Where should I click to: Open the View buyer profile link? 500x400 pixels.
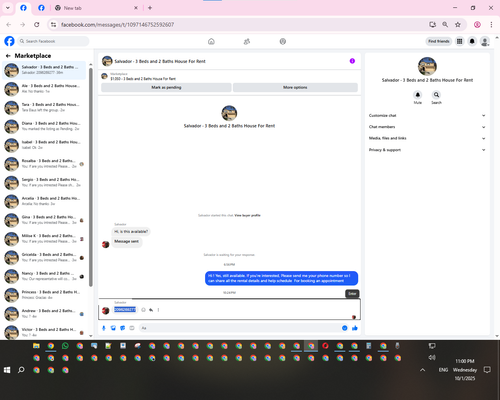click(247, 216)
